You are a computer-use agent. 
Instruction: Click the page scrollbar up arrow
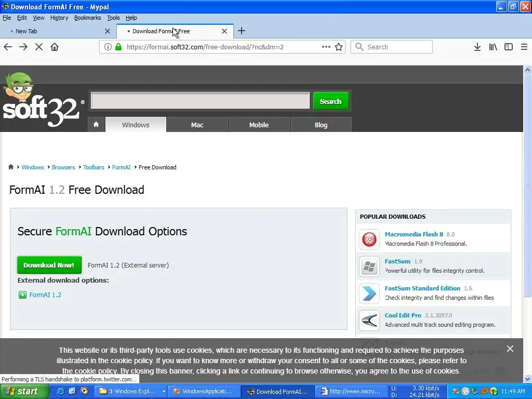point(527,70)
